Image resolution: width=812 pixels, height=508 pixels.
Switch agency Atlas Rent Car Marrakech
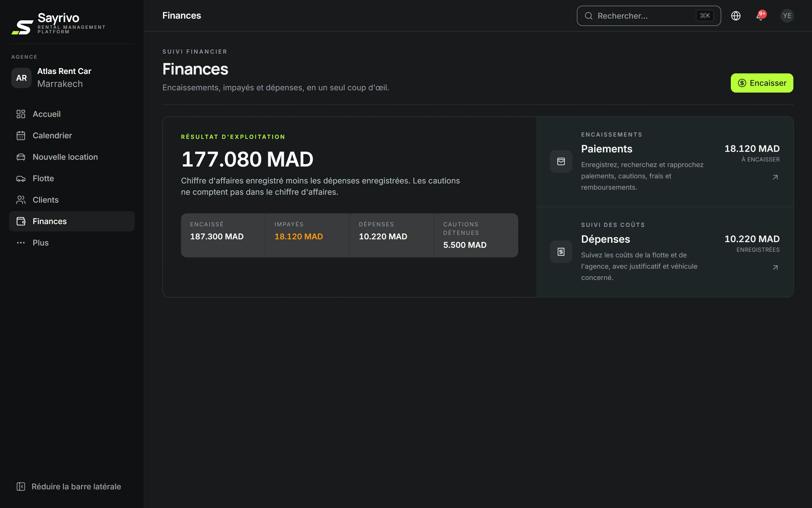tap(72, 78)
